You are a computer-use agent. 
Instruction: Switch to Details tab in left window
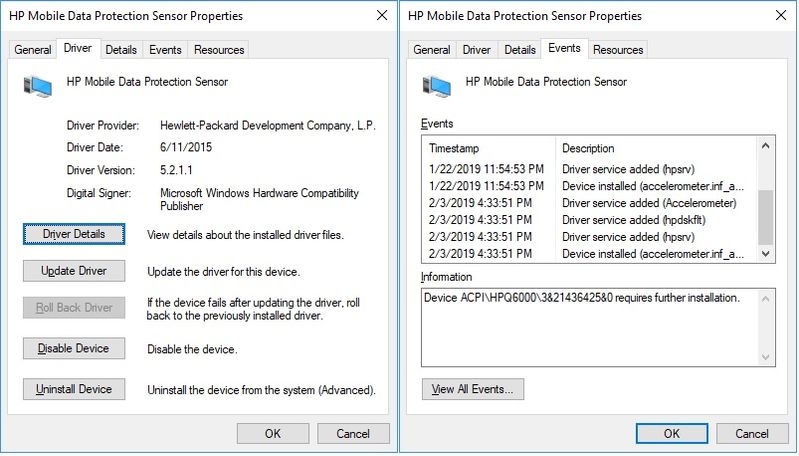click(121, 50)
